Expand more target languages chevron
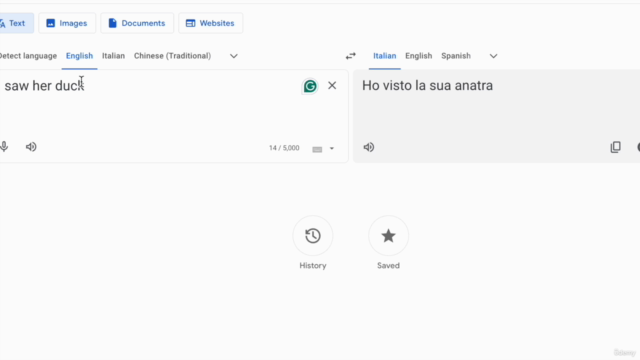Image resolution: width=640 pixels, height=360 pixels. 493,56
